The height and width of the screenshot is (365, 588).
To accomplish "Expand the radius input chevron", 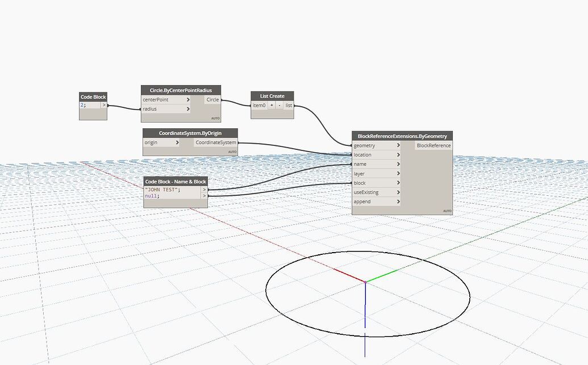I will (187, 109).
